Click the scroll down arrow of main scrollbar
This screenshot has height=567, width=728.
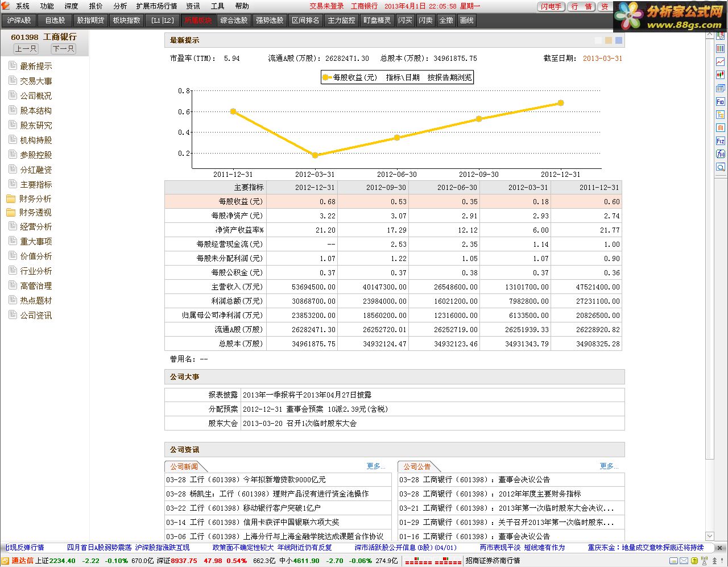(709, 536)
